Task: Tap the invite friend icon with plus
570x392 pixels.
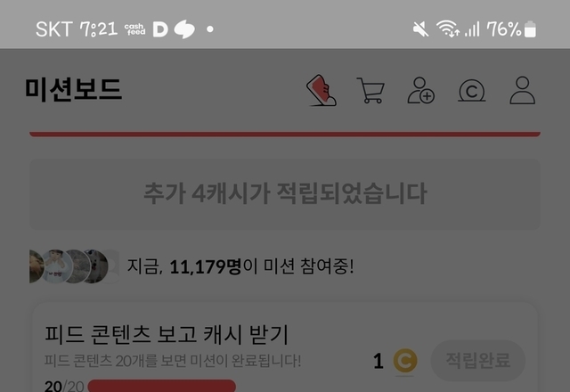Action: 420,90
